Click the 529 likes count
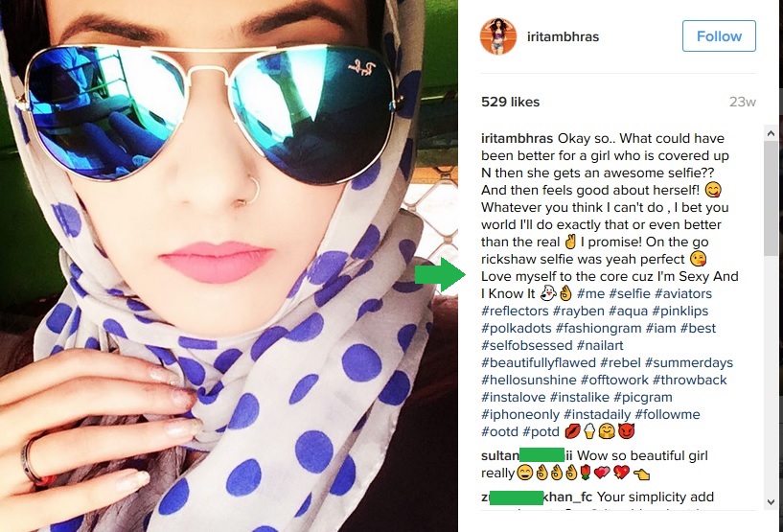This screenshot has height=532, width=783. click(511, 102)
